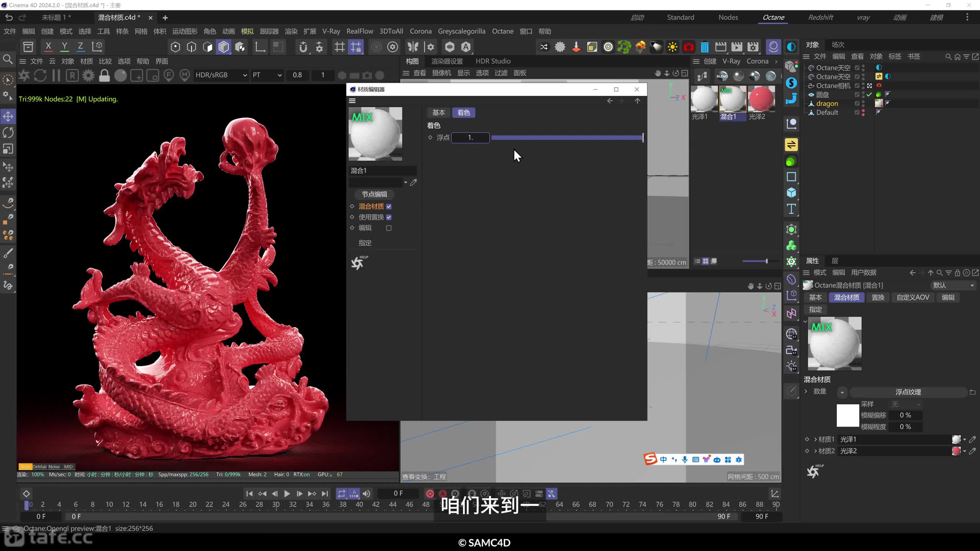Jump to timeline end button
Viewport: 980px width, 551px height.
(325, 494)
